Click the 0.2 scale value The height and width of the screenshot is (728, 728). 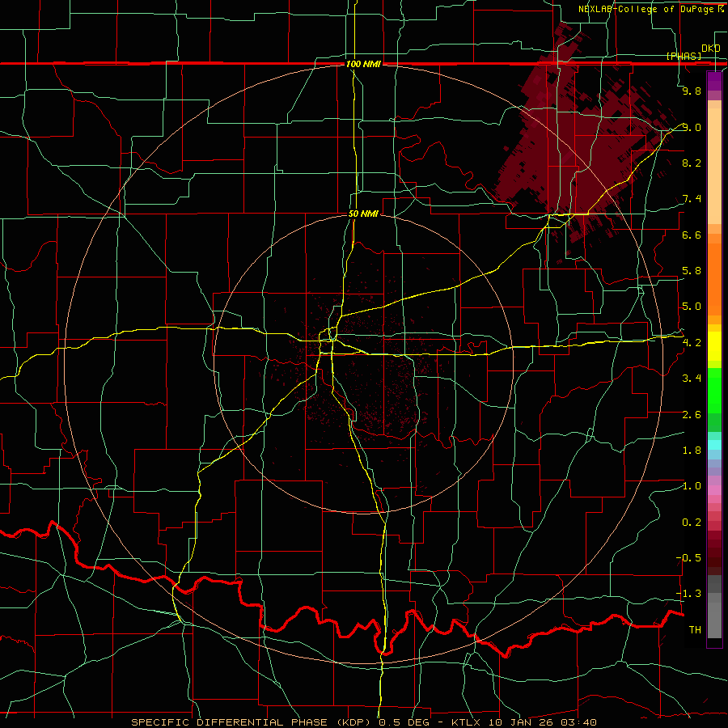(x=692, y=523)
